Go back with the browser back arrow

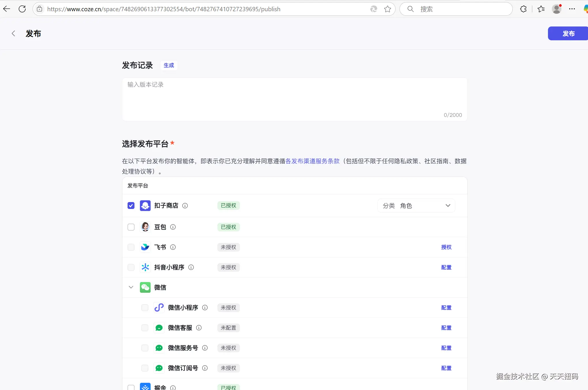pyautogui.click(x=7, y=9)
